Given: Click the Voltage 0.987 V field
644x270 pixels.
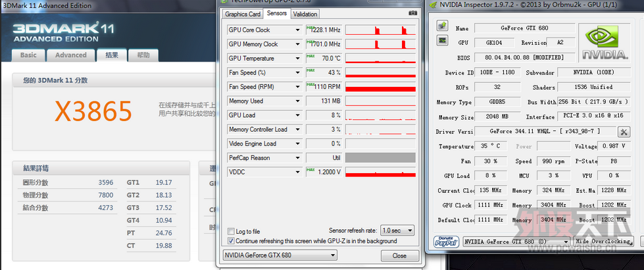Looking at the screenshot, I should coord(614,146).
